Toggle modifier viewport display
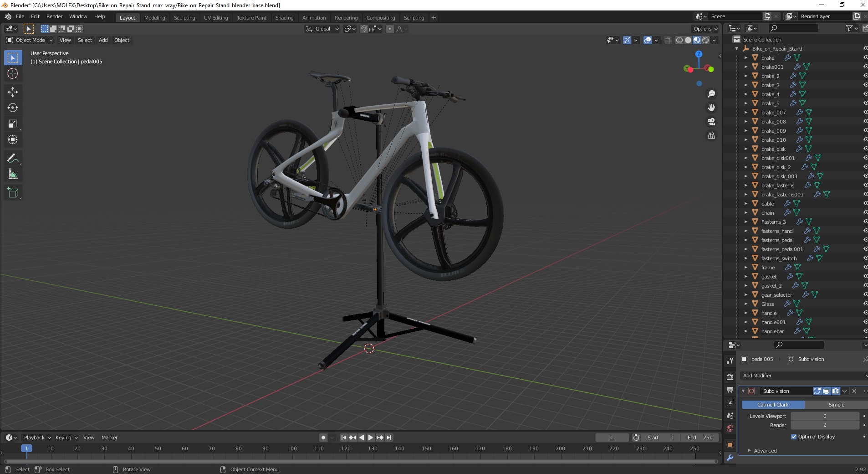 click(827, 391)
